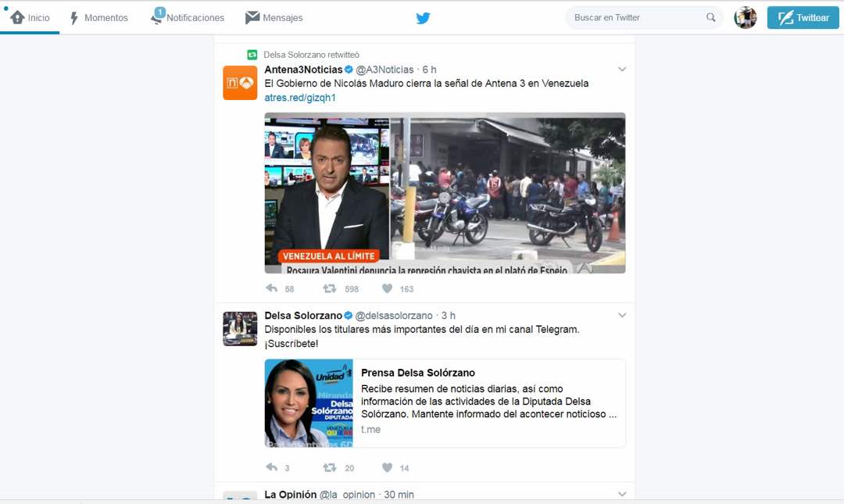The image size is (844, 504).
Task: Open the Mensajes tab
Action: [x=274, y=18]
